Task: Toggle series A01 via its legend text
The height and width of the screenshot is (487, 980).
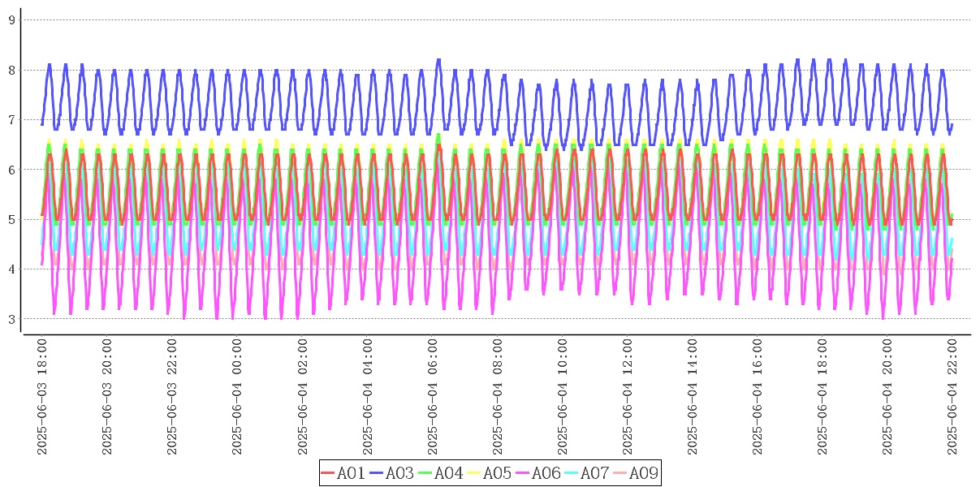Action: click(x=351, y=472)
